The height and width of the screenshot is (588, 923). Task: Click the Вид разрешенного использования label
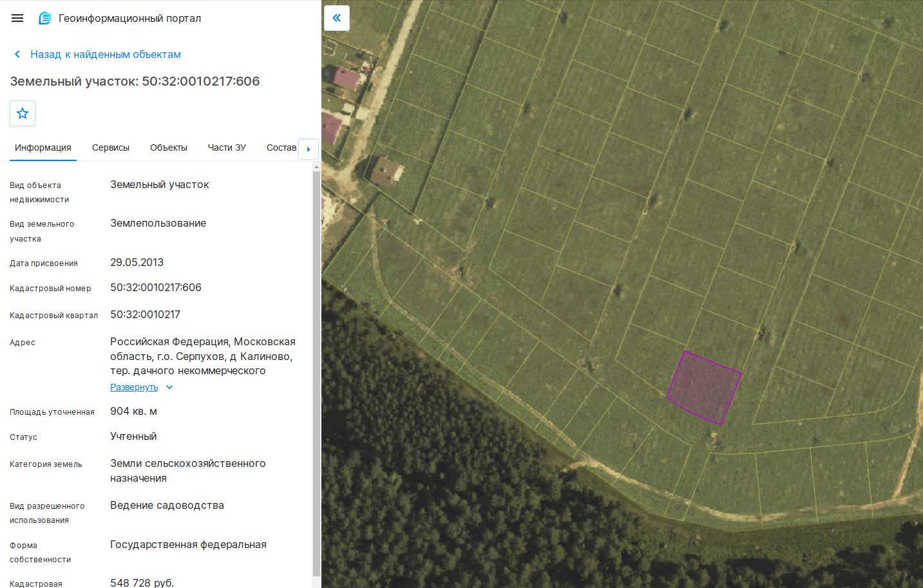pos(47,513)
